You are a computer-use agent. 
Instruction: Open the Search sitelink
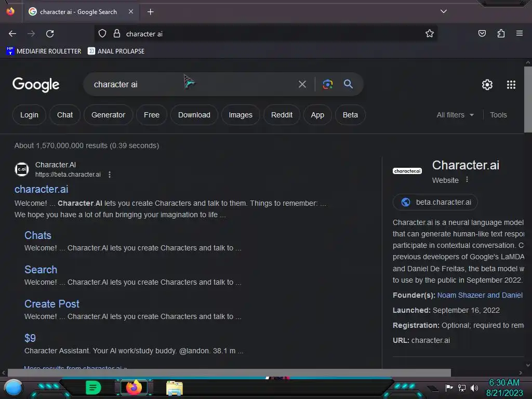(x=41, y=270)
